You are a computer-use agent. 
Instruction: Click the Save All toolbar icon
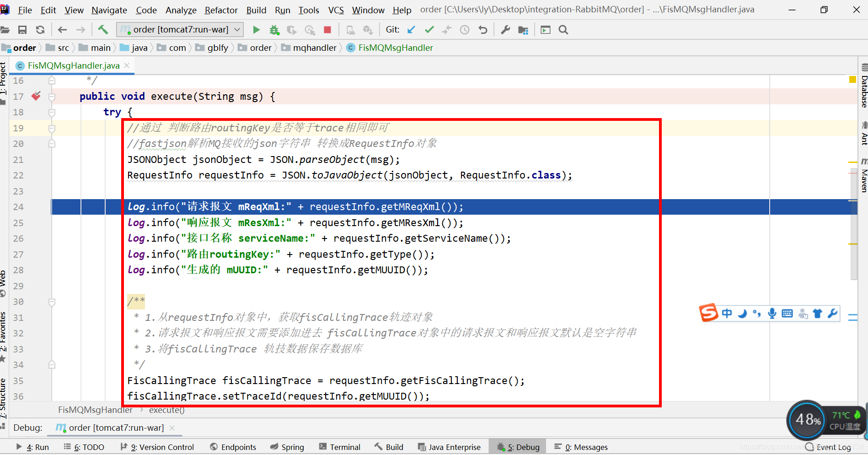[22, 30]
